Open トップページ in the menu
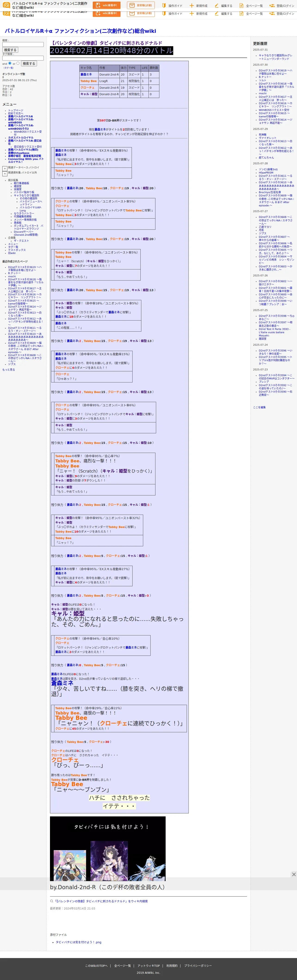The width and height of the screenshot is (297, 980). point(15,110)
